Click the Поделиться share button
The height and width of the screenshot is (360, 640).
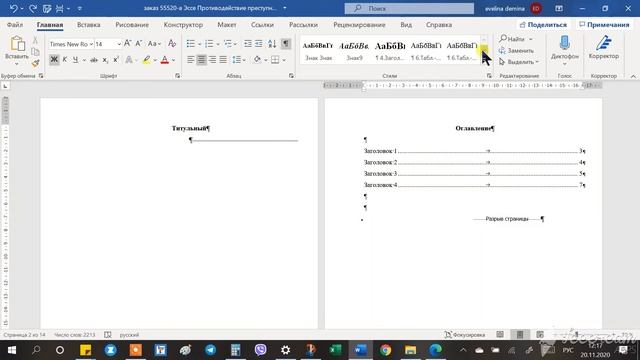[x=543, y=25]
